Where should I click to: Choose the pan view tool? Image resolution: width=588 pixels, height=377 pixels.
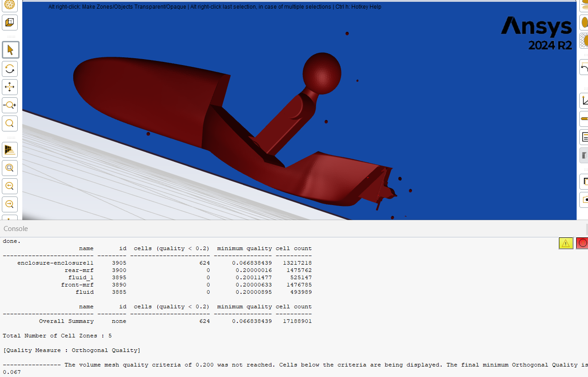[10, 87]
